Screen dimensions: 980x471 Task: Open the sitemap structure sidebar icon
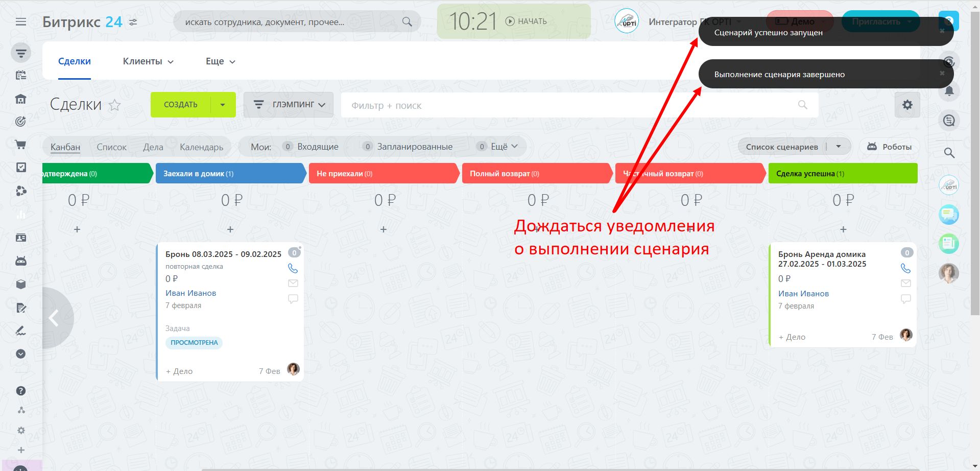21,410
